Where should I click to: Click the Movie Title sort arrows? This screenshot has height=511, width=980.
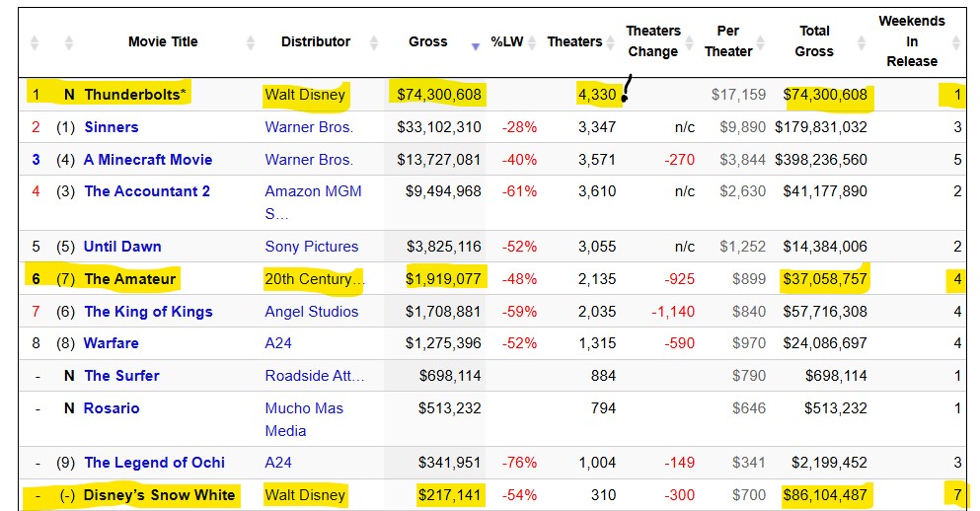click(x=251, y=42)
